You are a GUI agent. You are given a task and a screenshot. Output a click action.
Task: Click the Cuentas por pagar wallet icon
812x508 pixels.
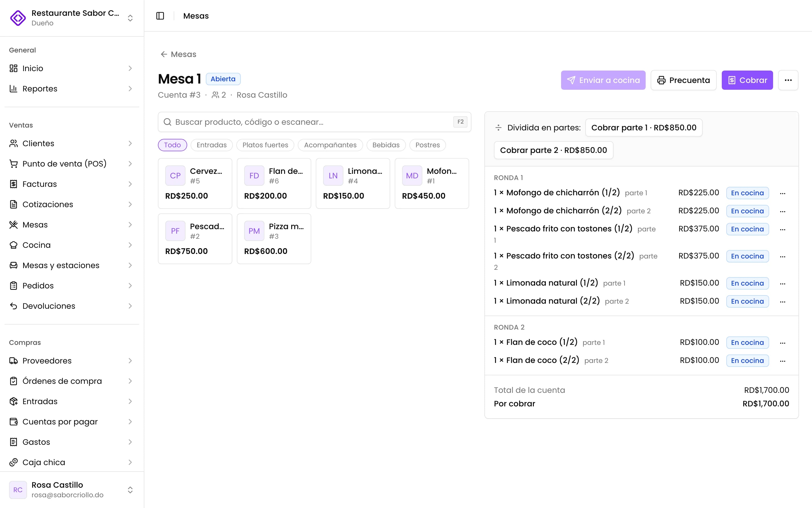point(14,422)
